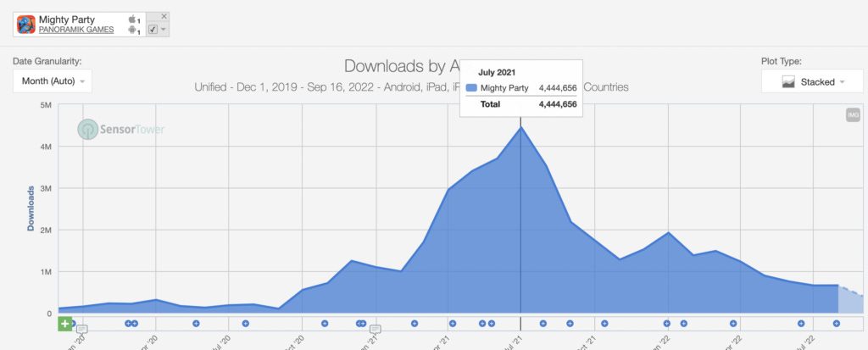Click the update marker just right of Oct '21 gridline
Viewport: 868px width, 350px height.
[604, 324]
